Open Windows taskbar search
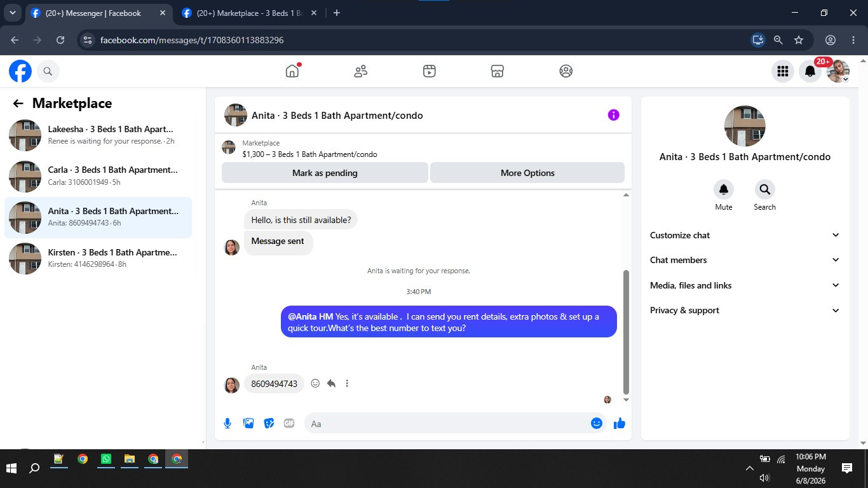 (x=34, y=468)
